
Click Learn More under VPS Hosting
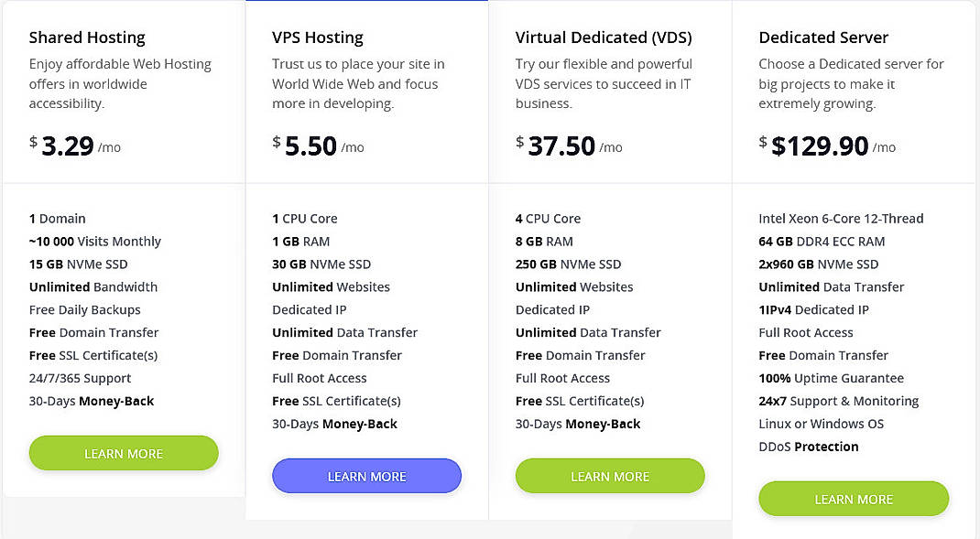(x=366, y=476)
